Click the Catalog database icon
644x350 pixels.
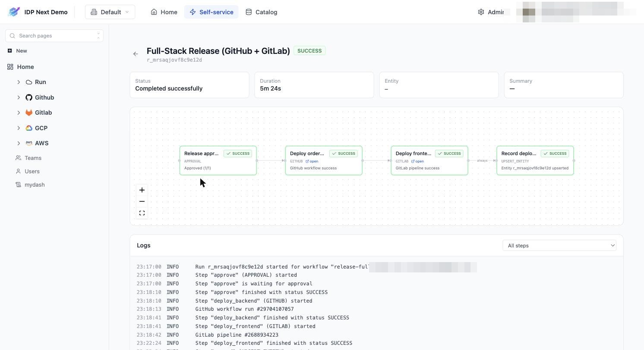click(249, 12)
